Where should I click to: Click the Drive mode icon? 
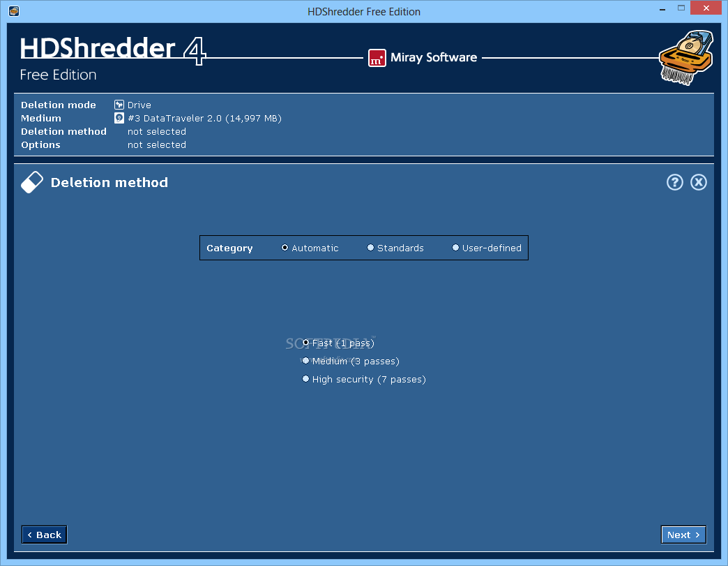pos(119,105)
